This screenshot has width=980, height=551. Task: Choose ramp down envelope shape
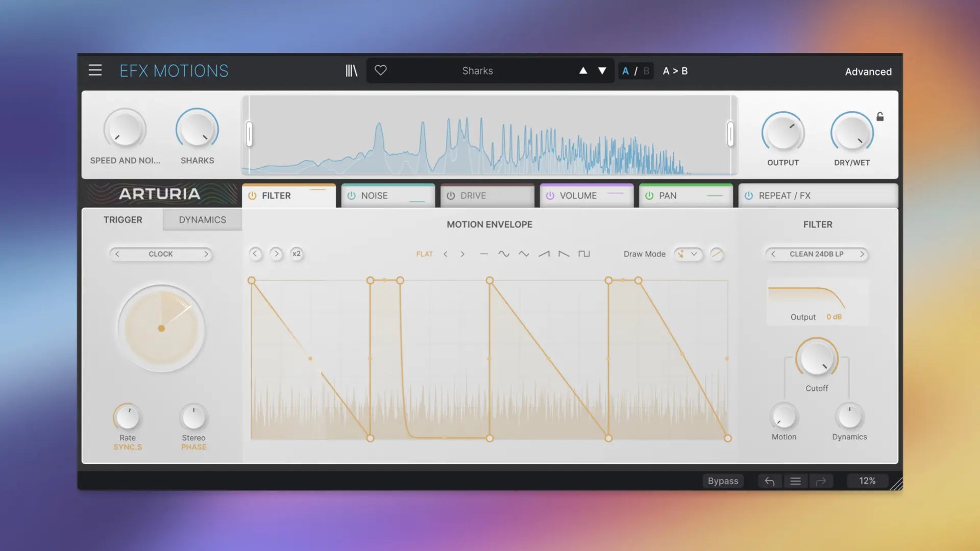click(x=564, y=254)
